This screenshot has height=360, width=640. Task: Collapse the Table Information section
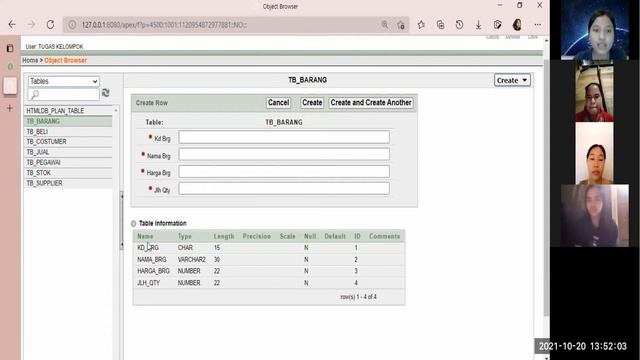pyautogui.click(x=133, y=223)
